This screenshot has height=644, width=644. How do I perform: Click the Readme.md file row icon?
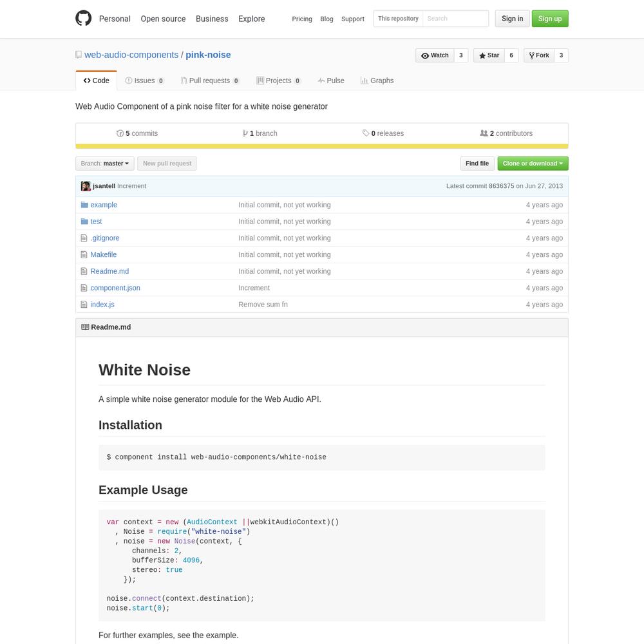click(84, 271)
